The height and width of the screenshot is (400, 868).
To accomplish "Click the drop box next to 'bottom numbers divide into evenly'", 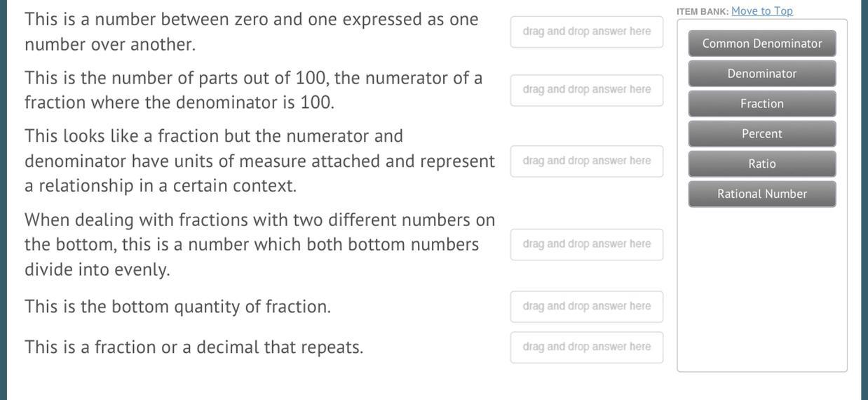I will tap(587, 244).
